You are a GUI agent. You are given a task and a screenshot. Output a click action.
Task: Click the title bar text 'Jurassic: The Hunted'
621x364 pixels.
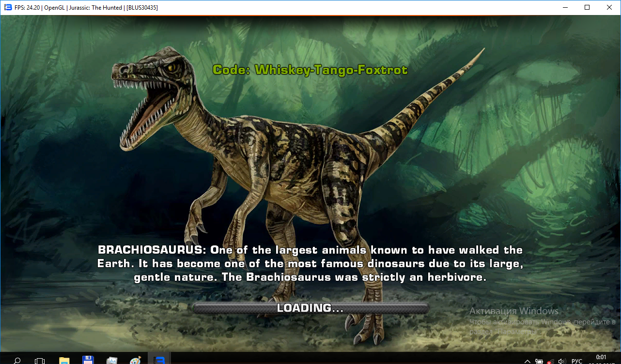pyautogui.click(x=95, y=7)
